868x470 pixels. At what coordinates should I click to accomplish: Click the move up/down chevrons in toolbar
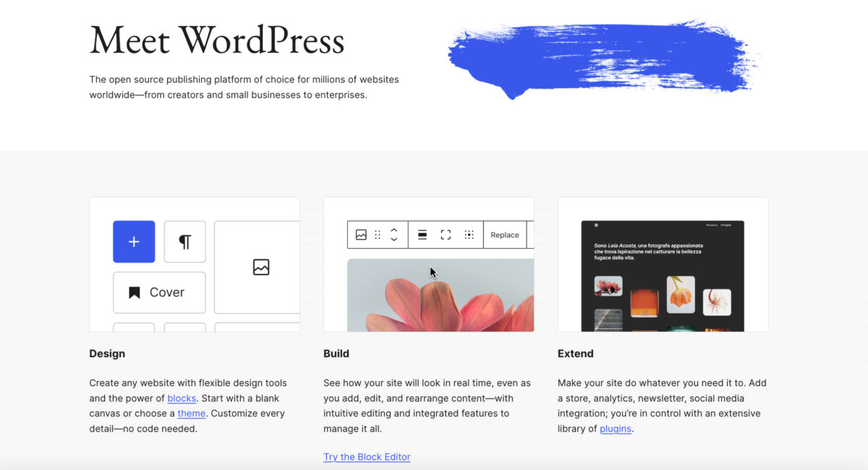(394, 235)
